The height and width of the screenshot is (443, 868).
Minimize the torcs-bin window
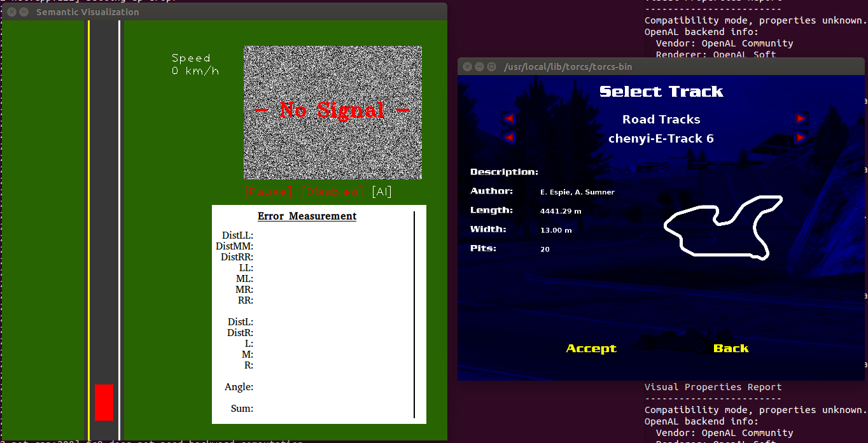pos(480,66)
